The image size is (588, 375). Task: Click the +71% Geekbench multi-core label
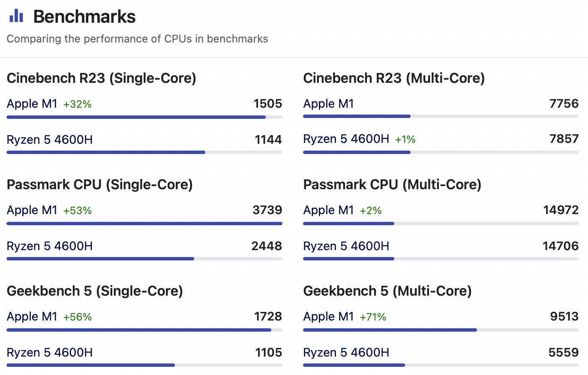(373, 317)
